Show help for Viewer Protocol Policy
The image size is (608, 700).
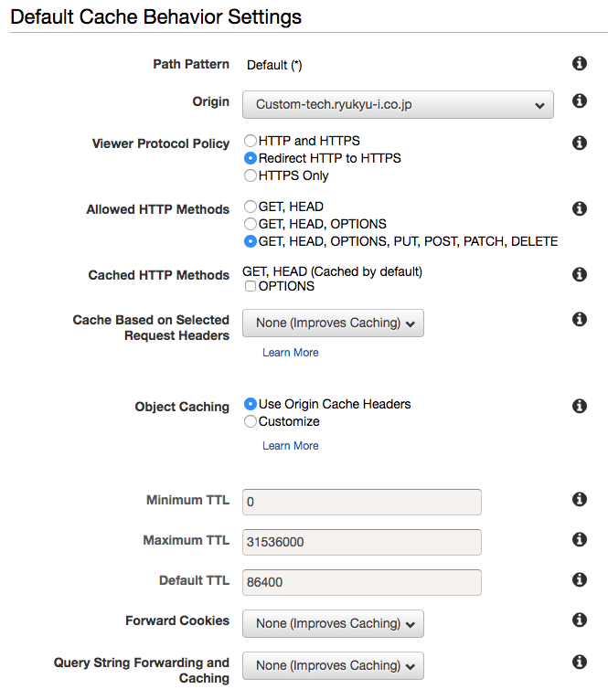point(579,143)
